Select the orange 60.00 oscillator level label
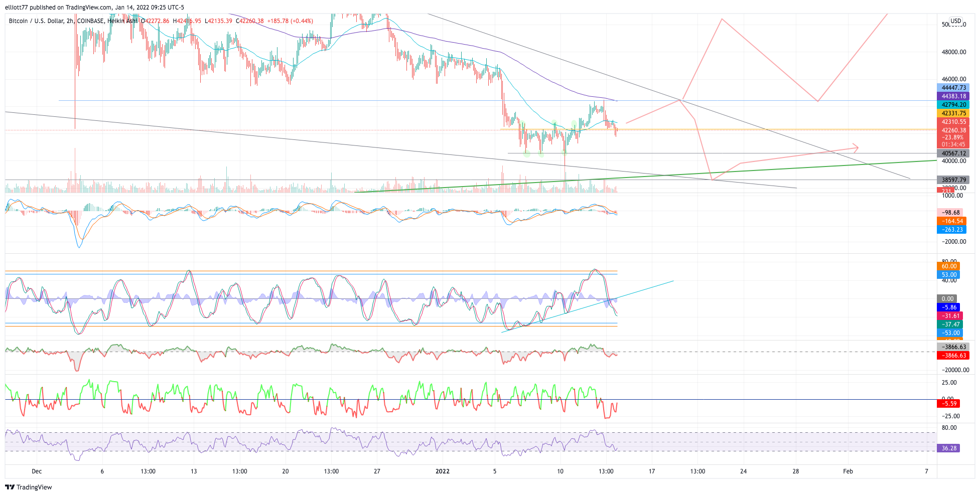Viewport: 980px width, 496px height. pos(948,266)
